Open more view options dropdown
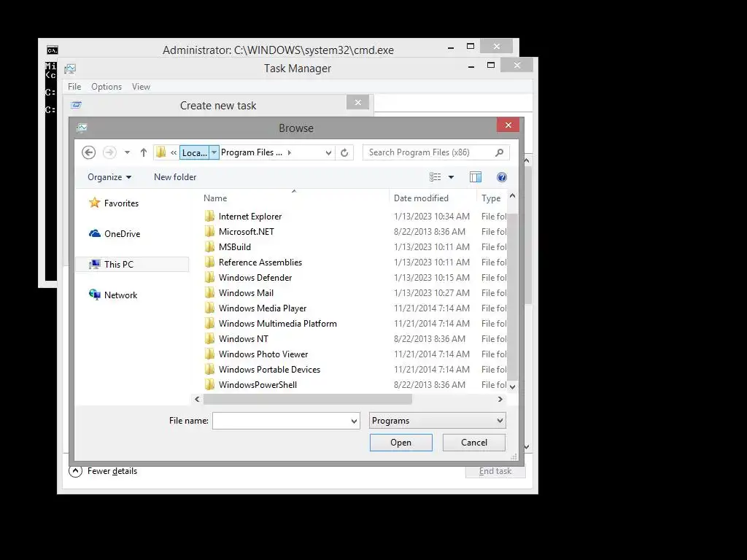Viewport: 747px width, 560px height. coord(451,177)
